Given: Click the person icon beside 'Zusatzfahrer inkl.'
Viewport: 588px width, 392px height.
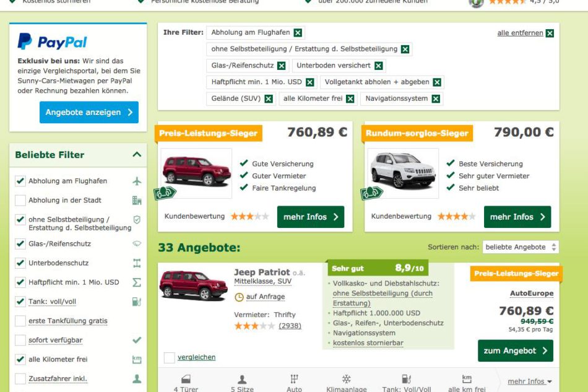Looking at the screenshot, I should (137, 379).
